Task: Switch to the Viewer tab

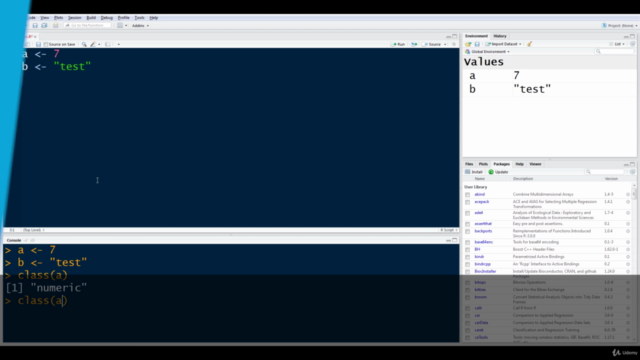Action: 535,164
